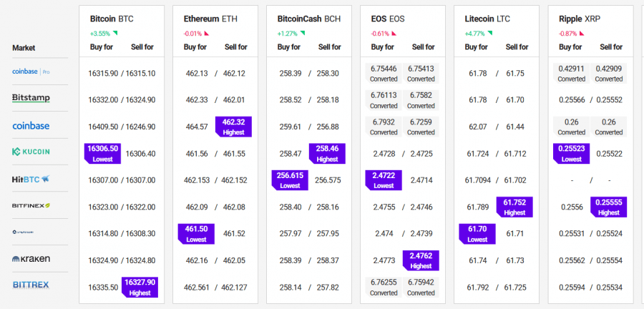Click Ethereum's red down-trend arrow

pos(207,33)
